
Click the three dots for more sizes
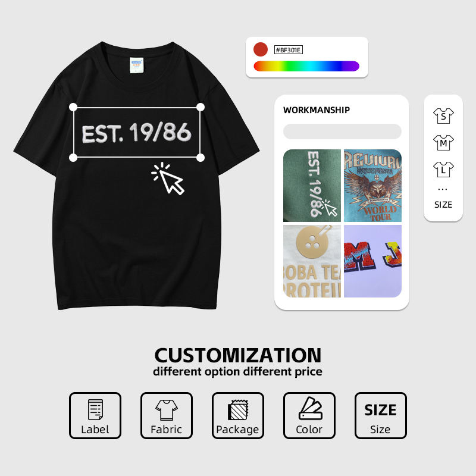[x=443, y=189]
